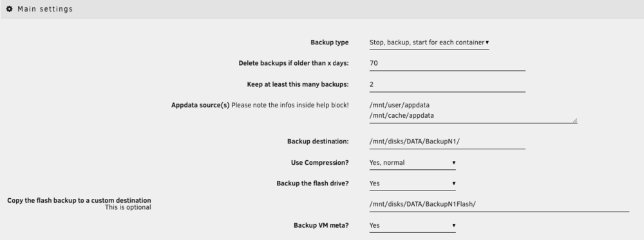The width and height of the screenshot is (644, 240).
Task: Click the Backup destination path field
Action: 448,142
